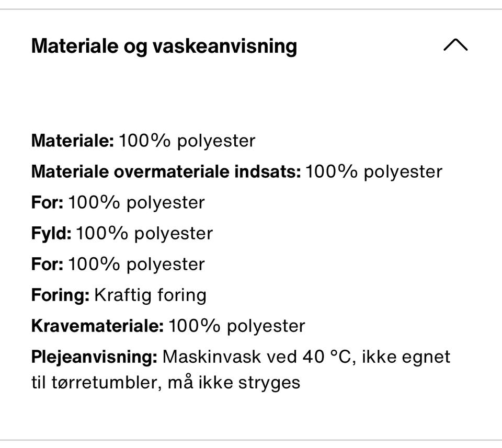502x448 pixels.
Task: Click polyester value on the line above Foring
Action: coord(136,264)
